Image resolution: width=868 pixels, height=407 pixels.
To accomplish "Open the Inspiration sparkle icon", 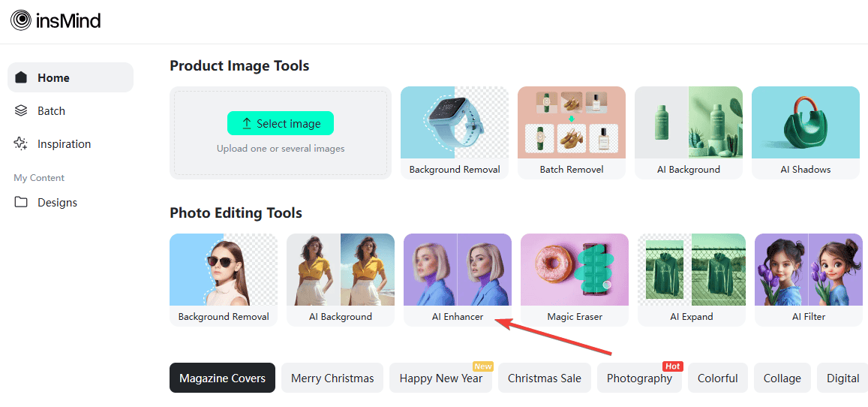I will 20,144.
